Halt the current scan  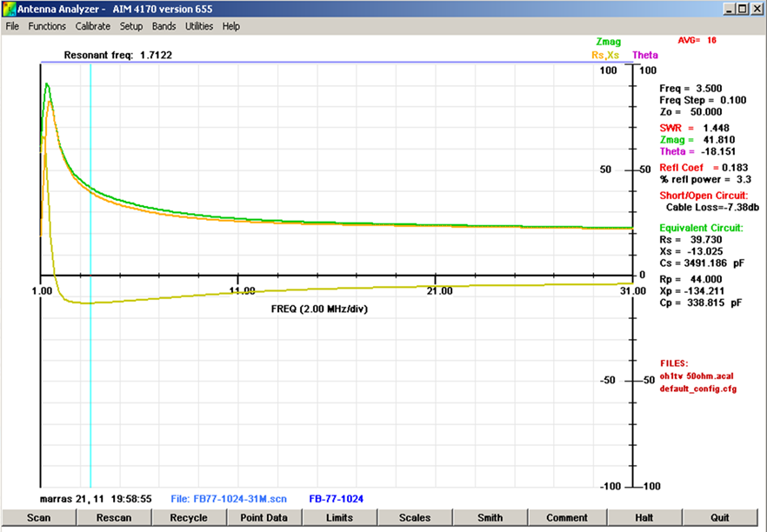coord(644,518)
